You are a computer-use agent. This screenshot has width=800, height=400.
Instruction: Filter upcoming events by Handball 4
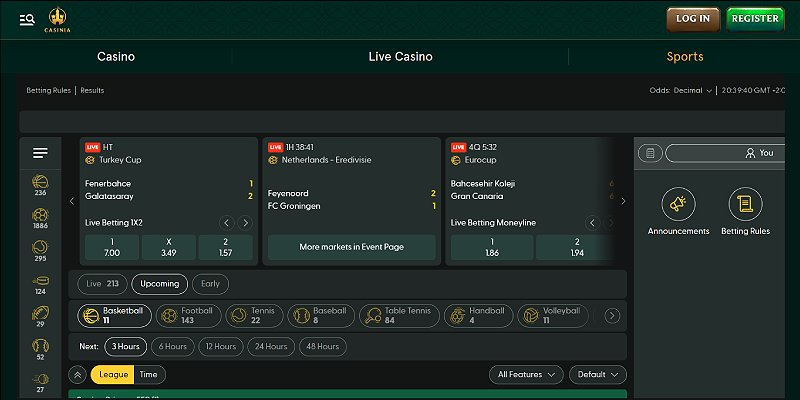click(x=479, y=316)
